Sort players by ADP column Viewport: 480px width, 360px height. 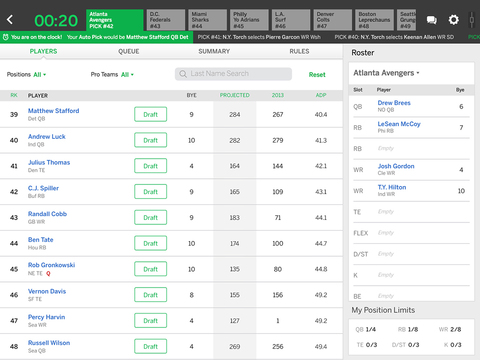(321, 95)
